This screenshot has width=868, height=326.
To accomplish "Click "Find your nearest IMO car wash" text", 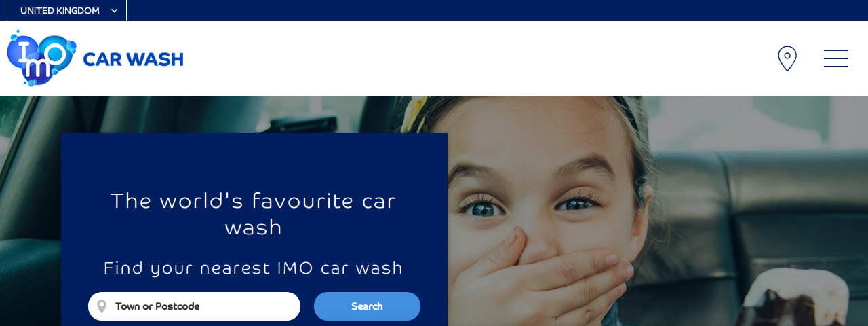I will 254,268.
